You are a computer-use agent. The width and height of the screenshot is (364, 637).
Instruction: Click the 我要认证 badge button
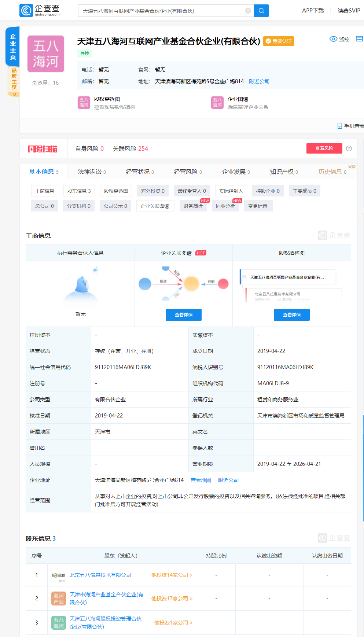click(279, 41)
